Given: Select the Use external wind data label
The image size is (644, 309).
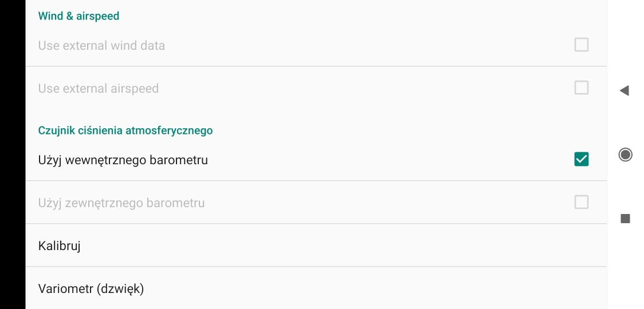Looking at the screenshot, I should tap(101, 46).
